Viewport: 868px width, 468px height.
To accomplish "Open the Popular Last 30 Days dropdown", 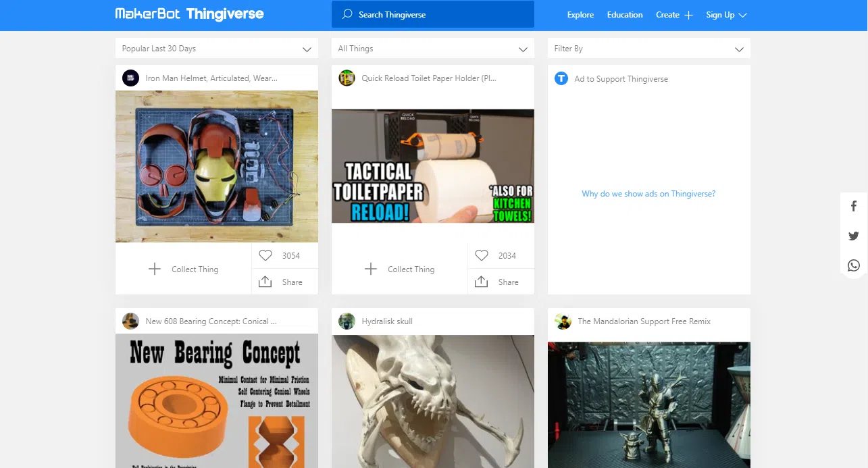I will (216, 48).
